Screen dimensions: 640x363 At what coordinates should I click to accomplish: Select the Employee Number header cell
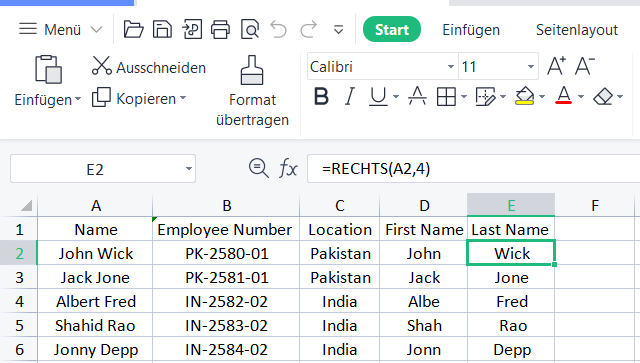[x=226, y=229]
